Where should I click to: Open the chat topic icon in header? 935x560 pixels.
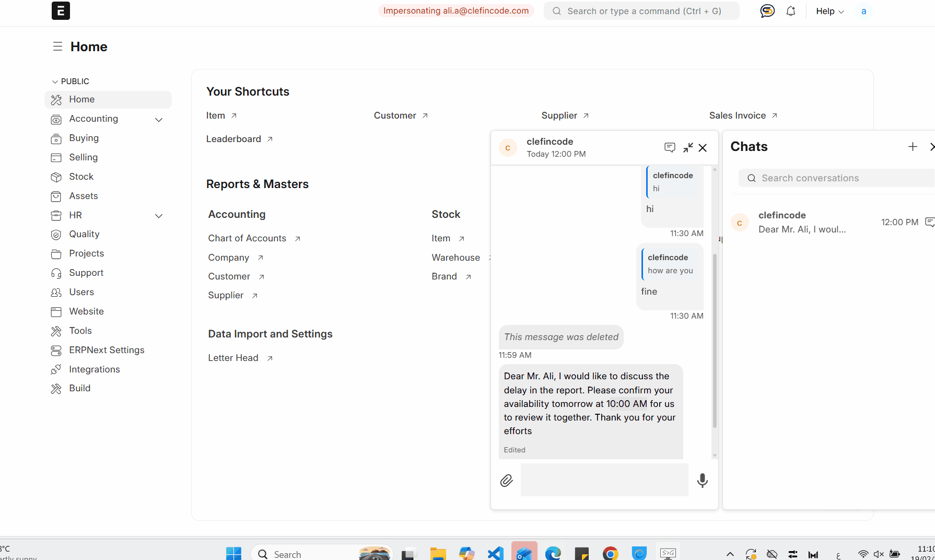(x=670, y=148)
